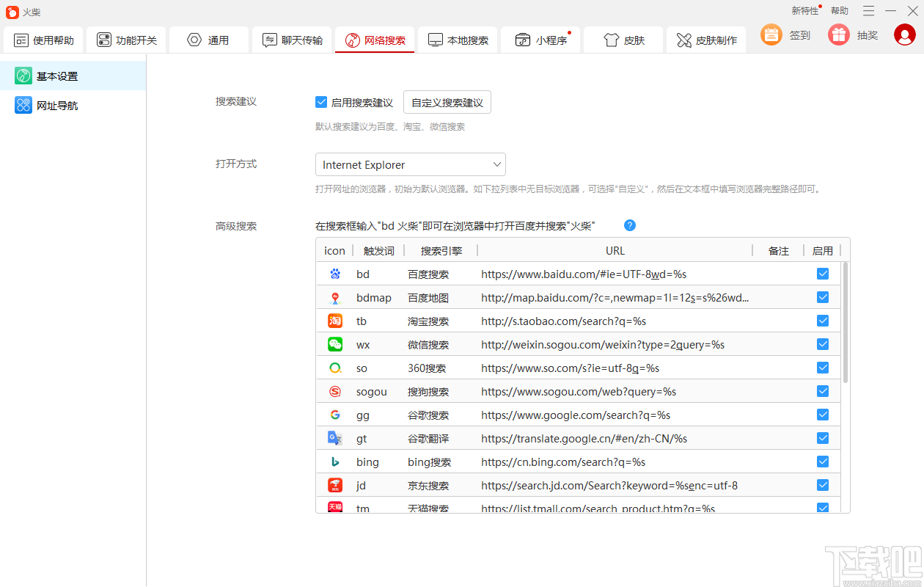
Task: Click the 备注 column header
Action: click(779, 251)
